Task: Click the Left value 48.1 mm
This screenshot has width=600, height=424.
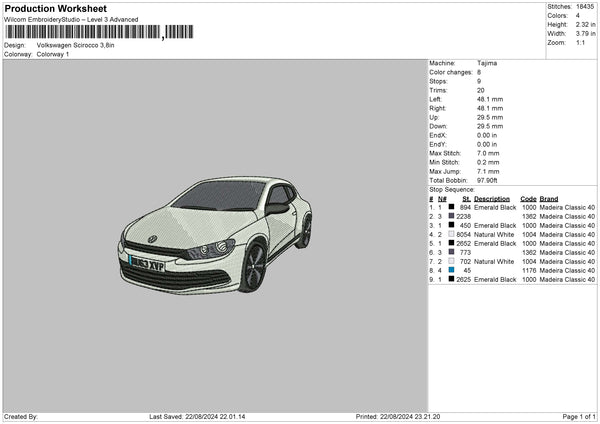Action: [x=490, y=99]
